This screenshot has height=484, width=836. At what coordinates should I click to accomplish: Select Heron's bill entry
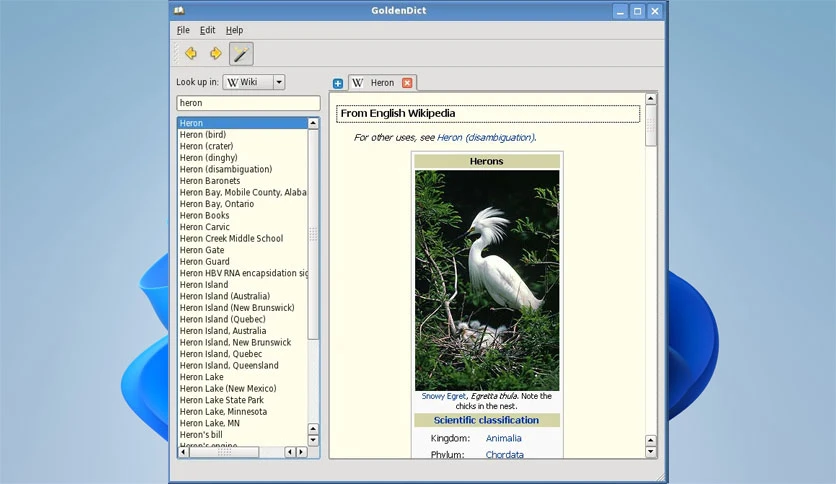[243, 434]
